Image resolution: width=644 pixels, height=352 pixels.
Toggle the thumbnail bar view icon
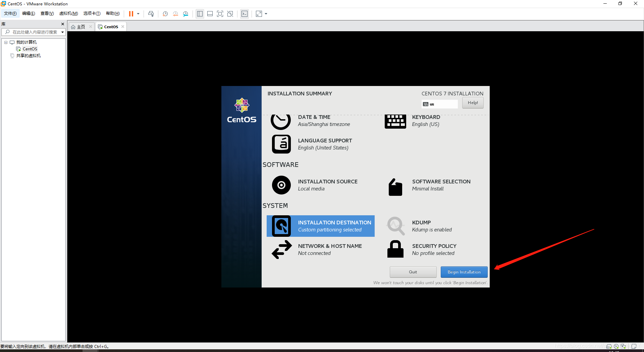(210, 14)
